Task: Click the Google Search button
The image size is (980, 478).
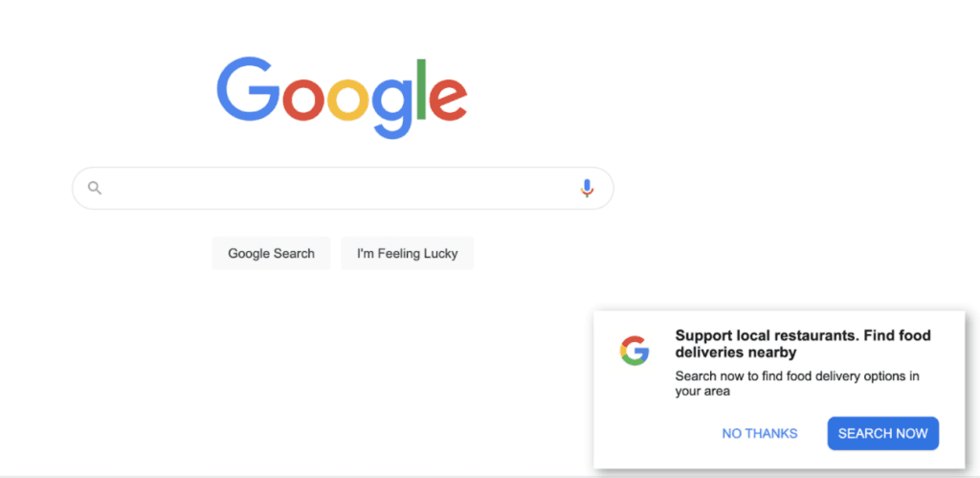Action: click(x=271, y=254)
